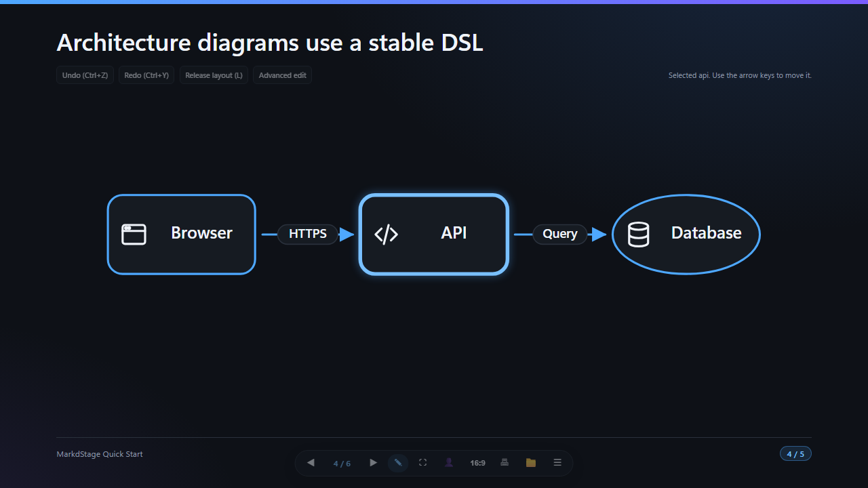868x488 pixels.
Task: Select the Database cylinder icon
Action: point(638,234)
